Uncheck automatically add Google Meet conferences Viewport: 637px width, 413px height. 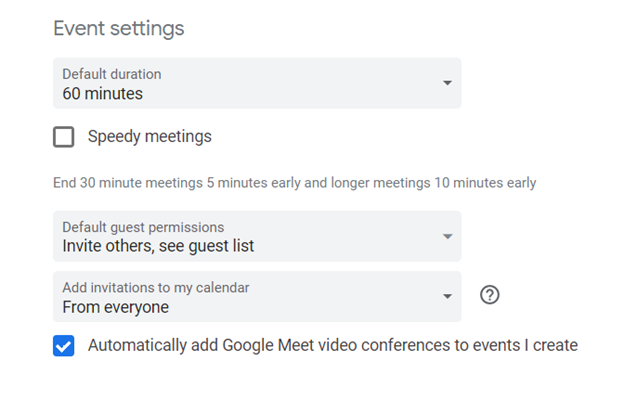[63, 346]
